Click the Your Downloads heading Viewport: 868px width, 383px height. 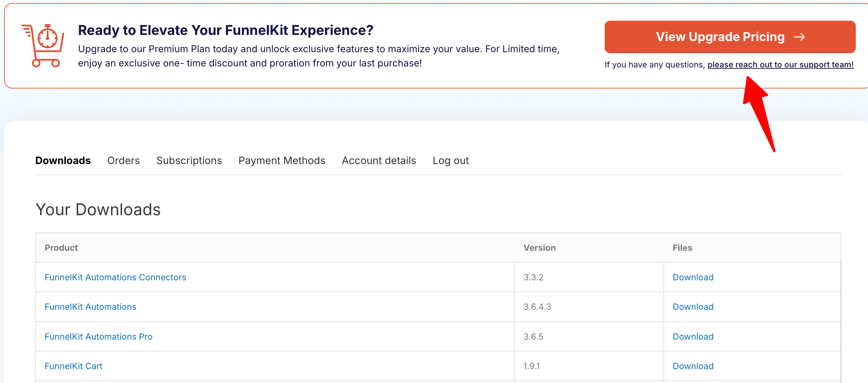click(98, 210)
